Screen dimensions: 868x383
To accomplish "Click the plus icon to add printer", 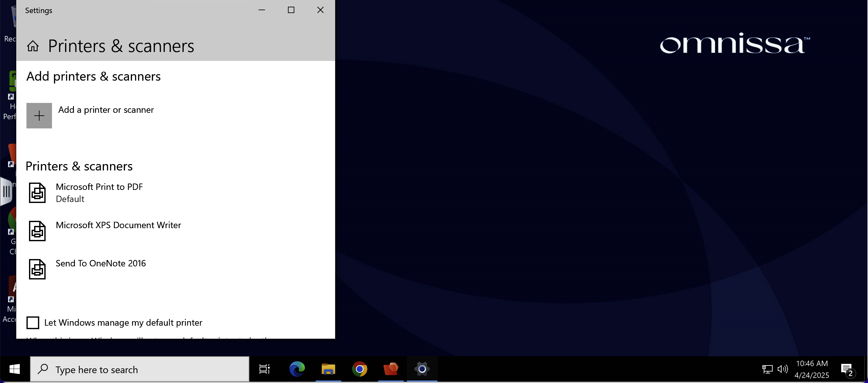I will click(39, 116).
